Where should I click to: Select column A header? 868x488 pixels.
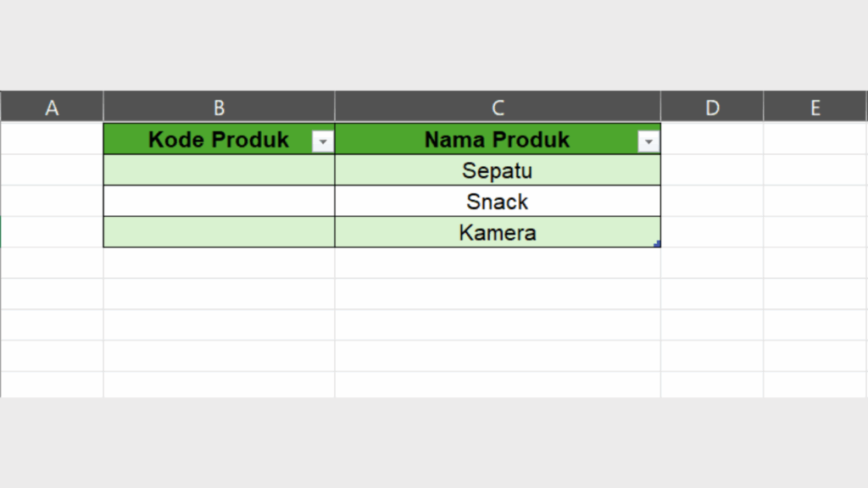pos(52,107)
